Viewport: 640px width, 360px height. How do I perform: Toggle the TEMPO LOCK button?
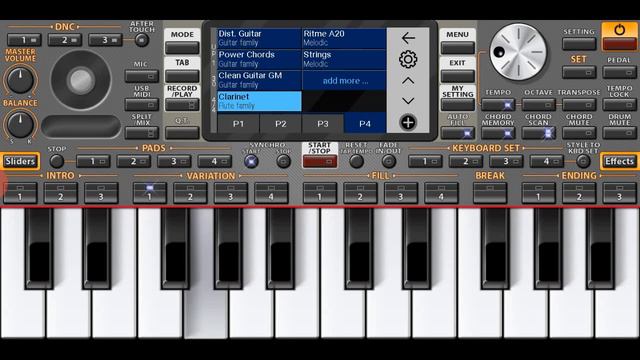(619, 104)
